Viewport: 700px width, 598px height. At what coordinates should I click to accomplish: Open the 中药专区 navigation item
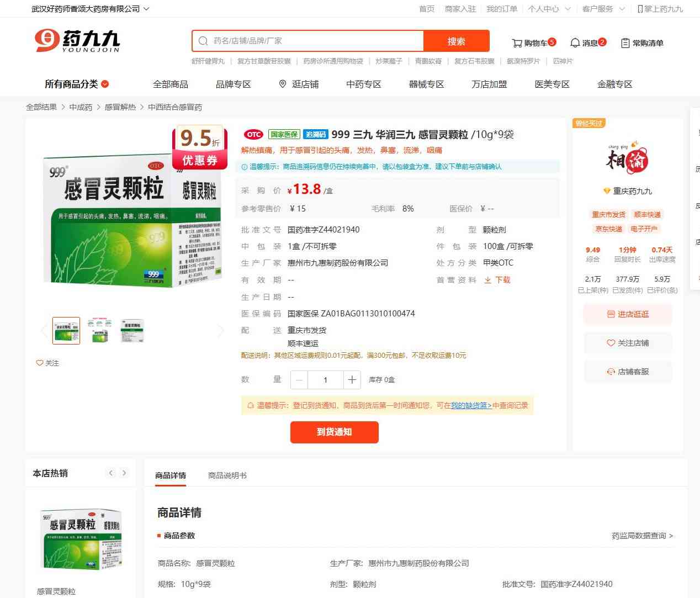coord(363,84)
